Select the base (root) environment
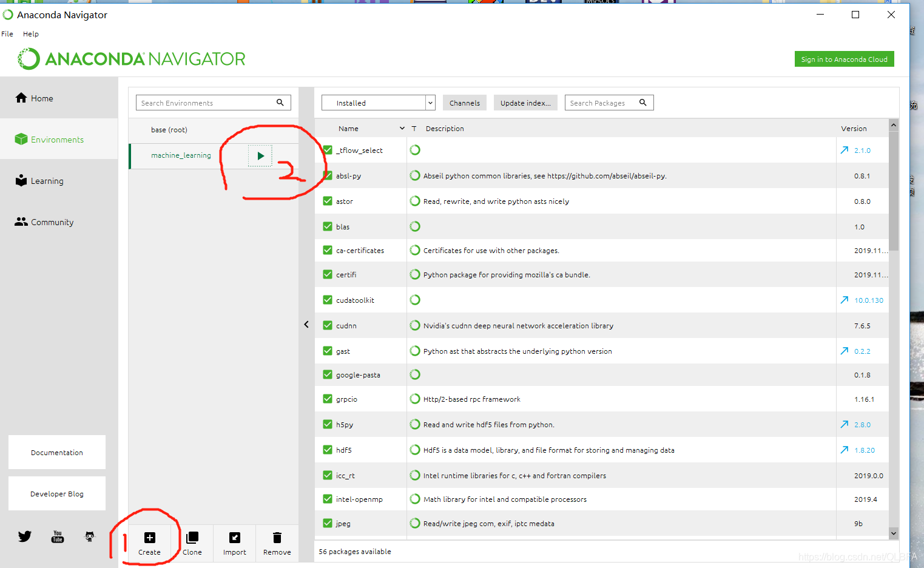Viewport: 924px width, 568px height. pos(214,130)
